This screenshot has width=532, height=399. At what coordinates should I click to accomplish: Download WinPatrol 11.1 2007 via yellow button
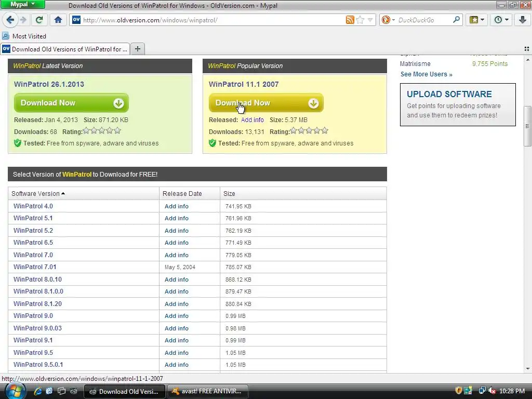(266, 103)
